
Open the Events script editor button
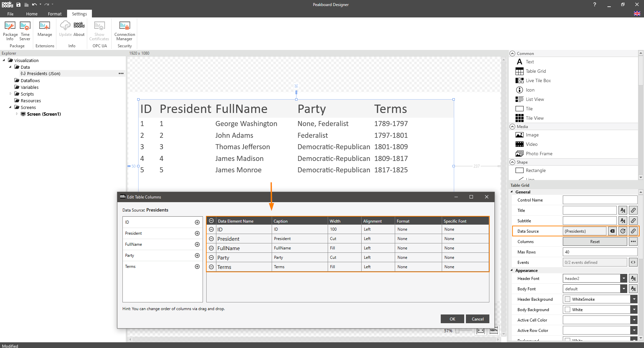point(633,262)
